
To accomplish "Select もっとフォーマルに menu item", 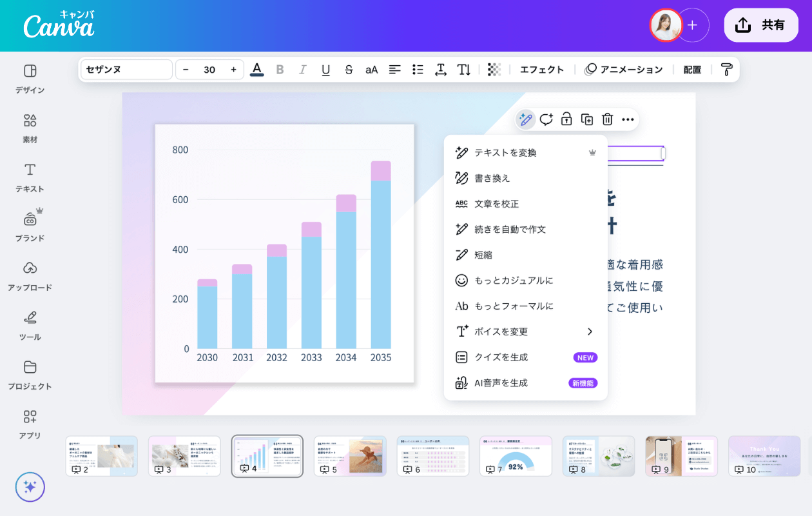I will [x=526, y=306].
